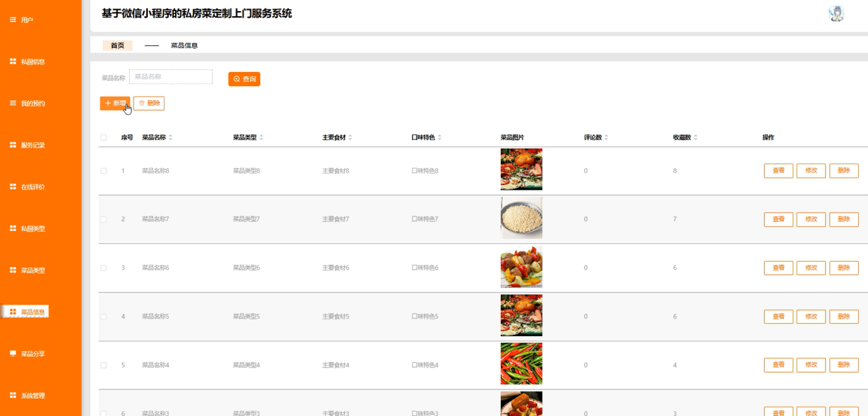The height and width of the screenshot is (416, 868).
Task: Click 修改 for row 菜品名称6
Action: pos(811,268)
